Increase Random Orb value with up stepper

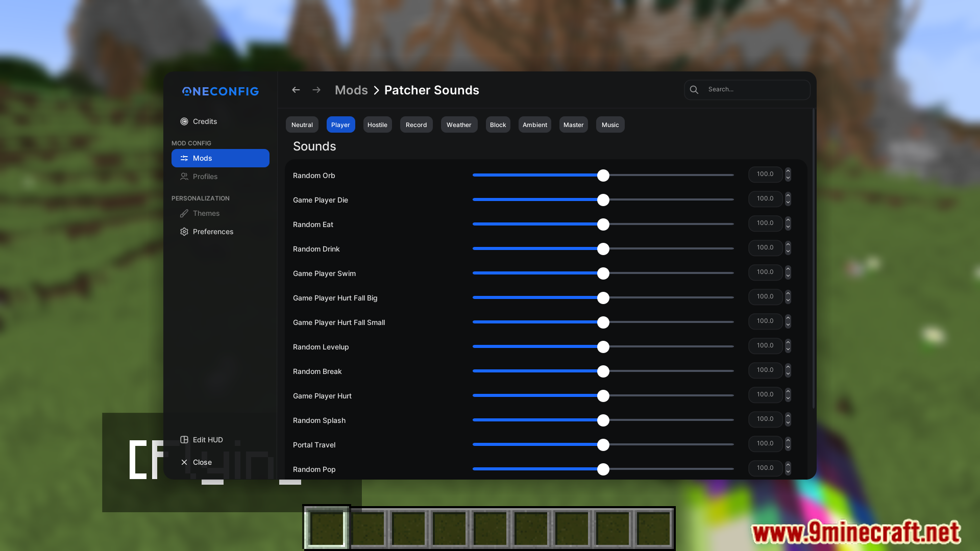[x=788, y=171]
